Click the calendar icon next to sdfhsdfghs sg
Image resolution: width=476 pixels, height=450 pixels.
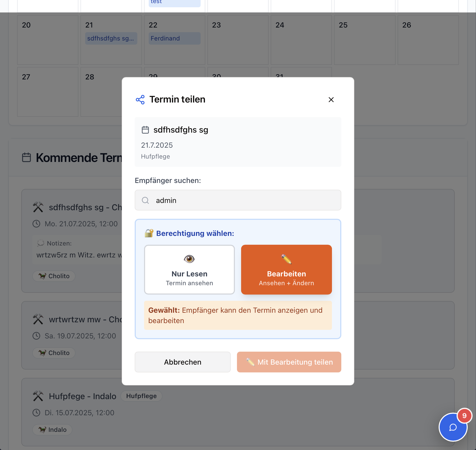[x=145, y=130]
